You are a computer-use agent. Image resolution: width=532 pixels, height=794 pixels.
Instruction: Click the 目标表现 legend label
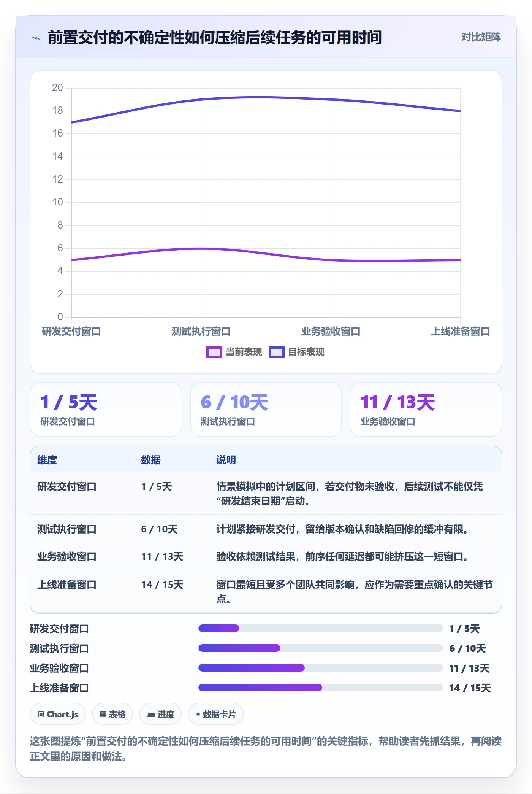[306, 352]
